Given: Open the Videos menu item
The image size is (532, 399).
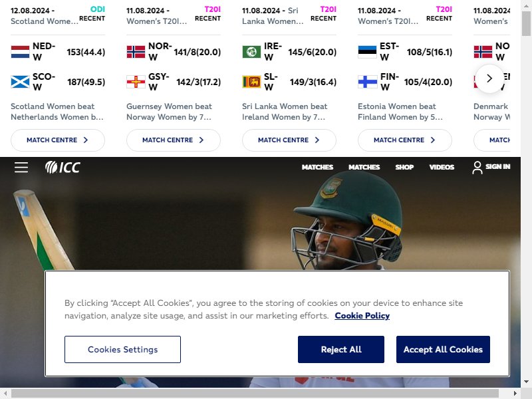Looking at the screenshot, I should (x=442, y=167).
